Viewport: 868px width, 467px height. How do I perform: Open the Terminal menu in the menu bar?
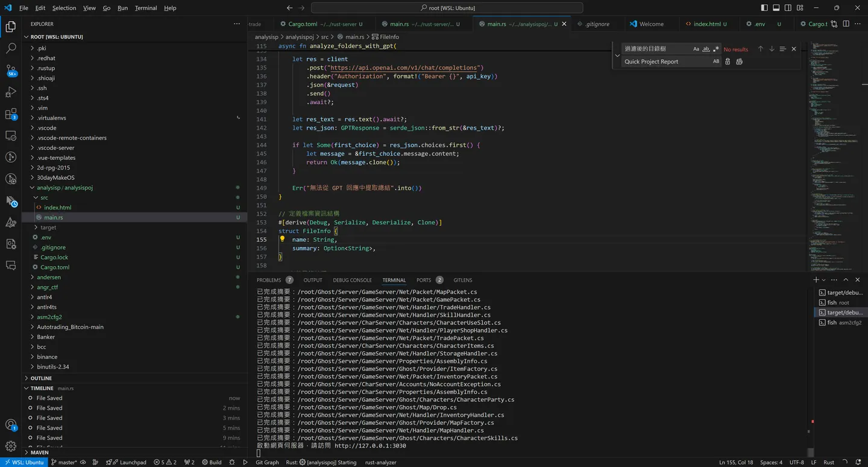146,8
